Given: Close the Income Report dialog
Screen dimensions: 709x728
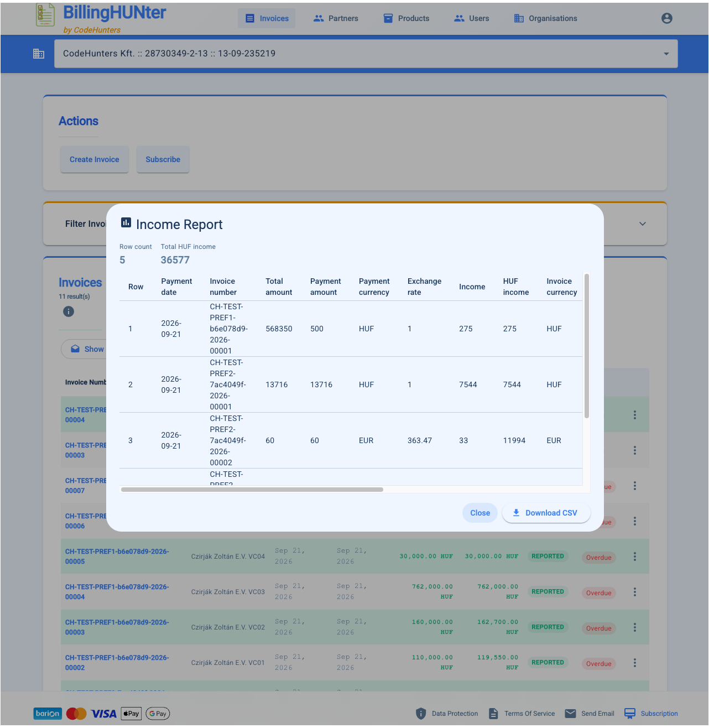Looking at the screenshot, I should (480, 513).
